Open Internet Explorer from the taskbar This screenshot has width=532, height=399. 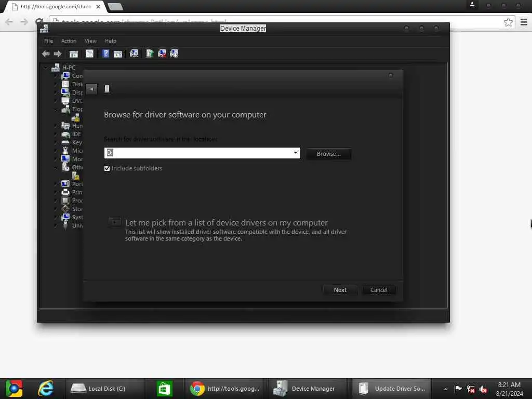(46, 389)
